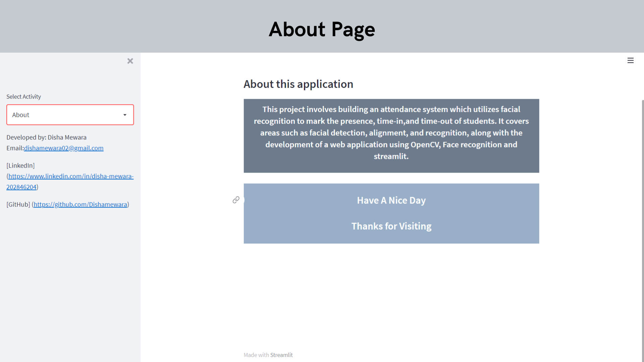Click the anchor link icon beside the greeting banner
The image size is (644, 362).
[x=236, y=199]
